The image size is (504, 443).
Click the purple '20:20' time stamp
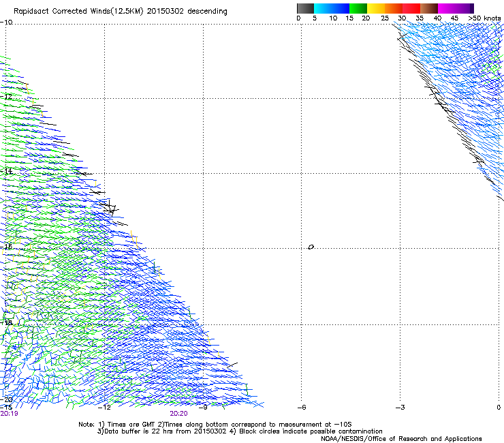pyautogui.click(x=178, y=414)
